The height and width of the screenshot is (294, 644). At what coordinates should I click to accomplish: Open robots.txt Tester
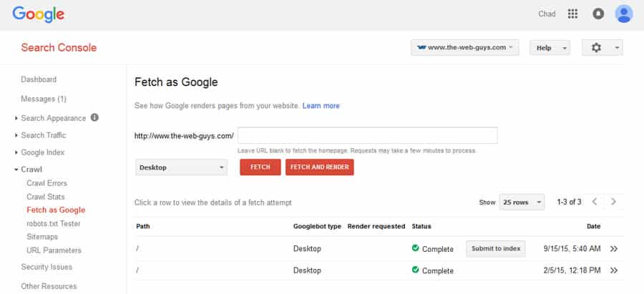click(54, 224)
